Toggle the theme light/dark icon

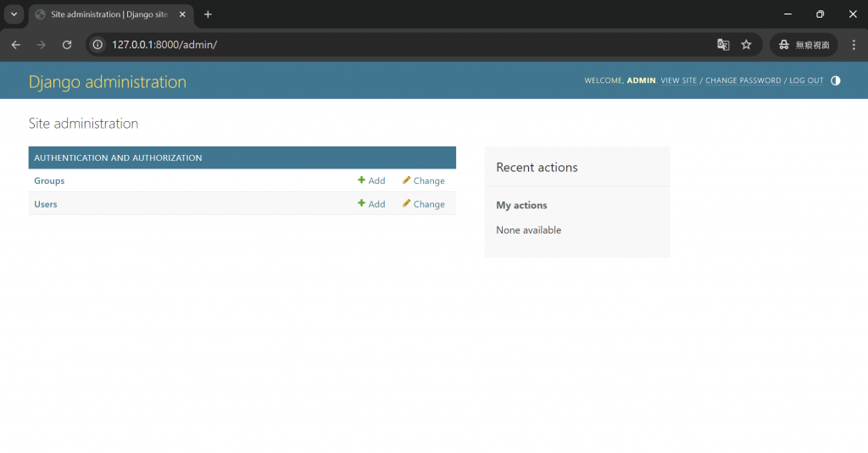[x=835, y=80]
